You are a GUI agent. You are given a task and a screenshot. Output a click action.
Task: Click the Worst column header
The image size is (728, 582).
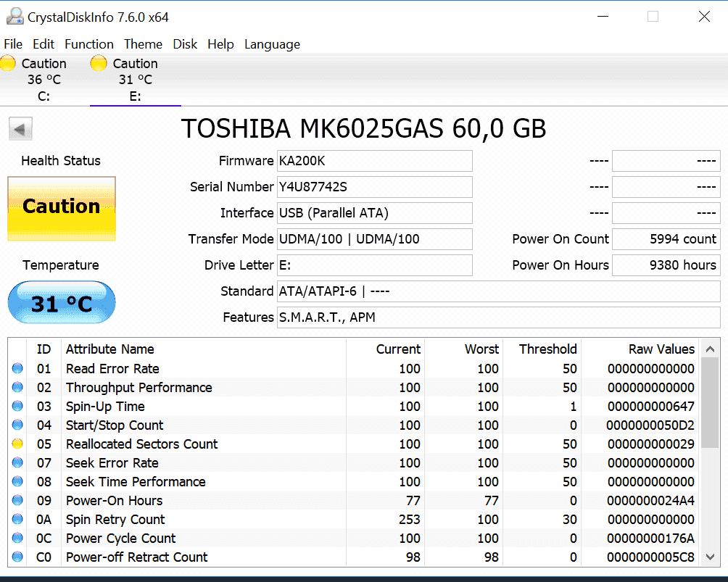[464, 349]
